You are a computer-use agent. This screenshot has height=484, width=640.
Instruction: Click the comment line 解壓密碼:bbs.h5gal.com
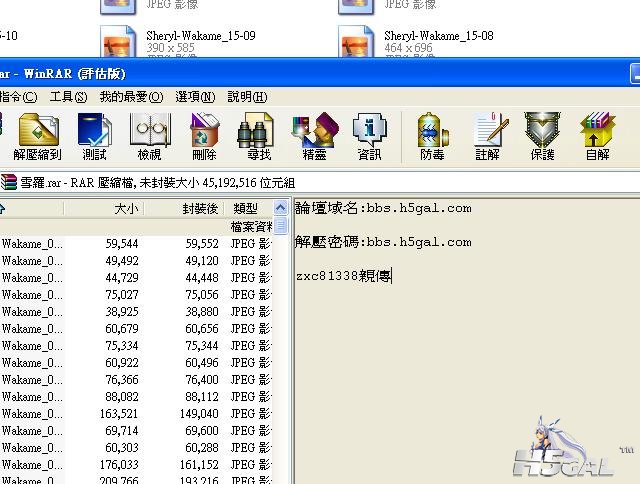coord(383,242)
